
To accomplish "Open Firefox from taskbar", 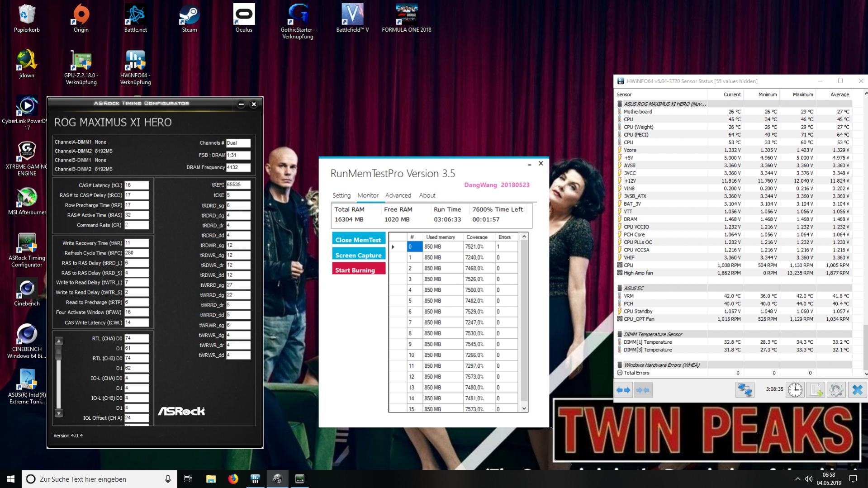I will 233,479.
